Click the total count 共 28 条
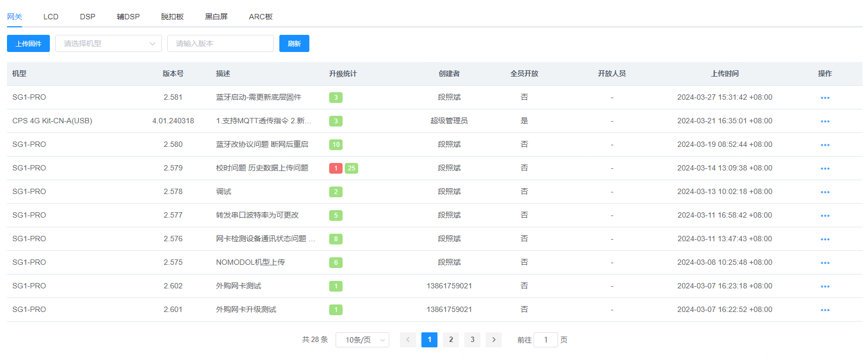 tap(315, 340)
